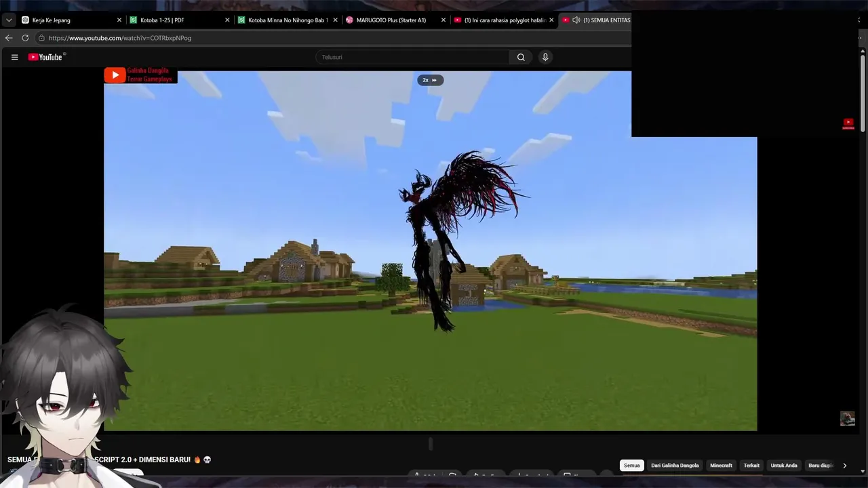Start voice search with the microphone
Image resolution: width=868 pixels, height=488 pixels.
click(x=545, y=57)
